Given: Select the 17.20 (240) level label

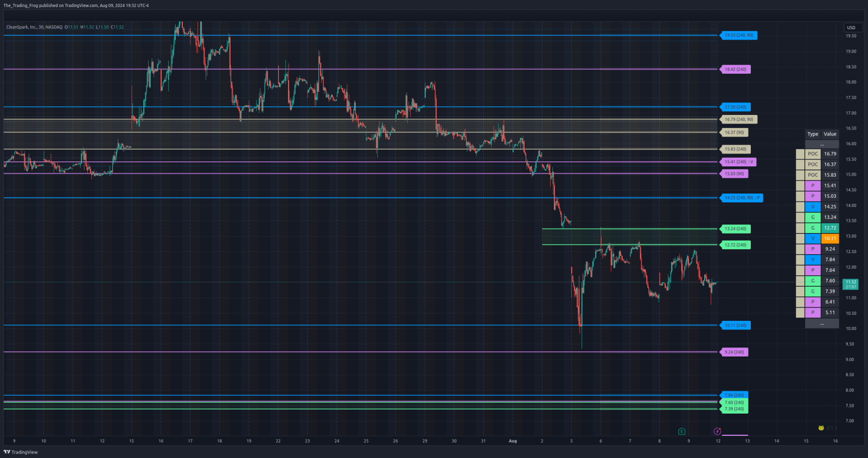Looking at the screenshot, I should point(735,107).
